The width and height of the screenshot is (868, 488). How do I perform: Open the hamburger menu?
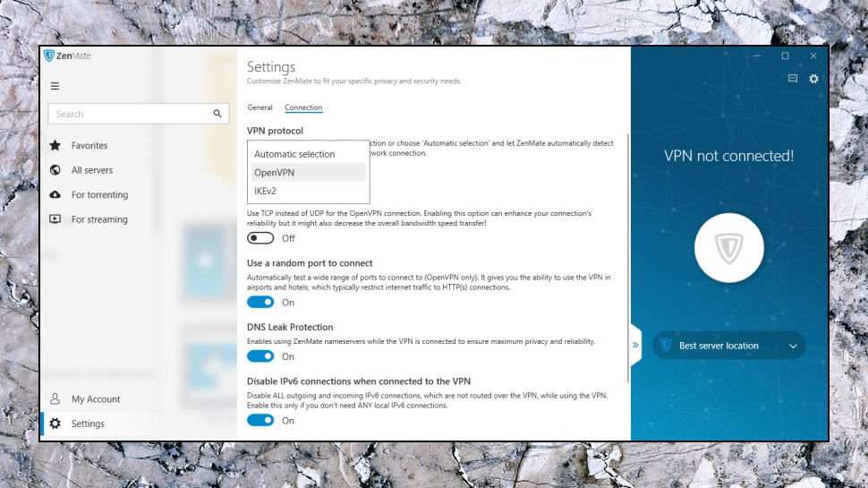55,86
